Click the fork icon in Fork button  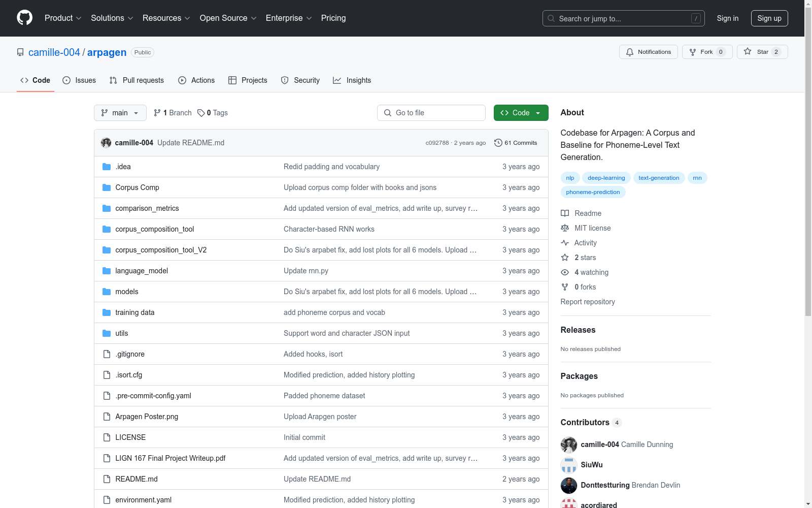click(693, 52)
